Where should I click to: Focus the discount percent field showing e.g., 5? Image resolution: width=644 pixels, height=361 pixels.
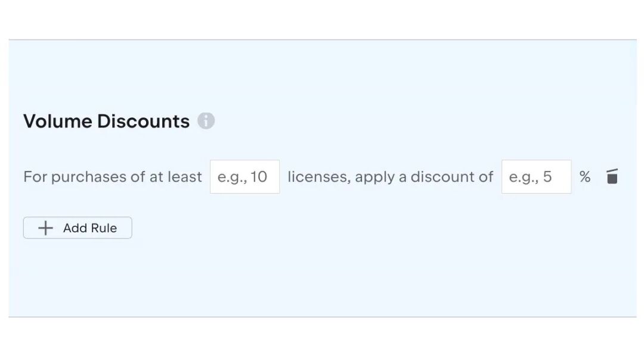[x=537, y=177]
